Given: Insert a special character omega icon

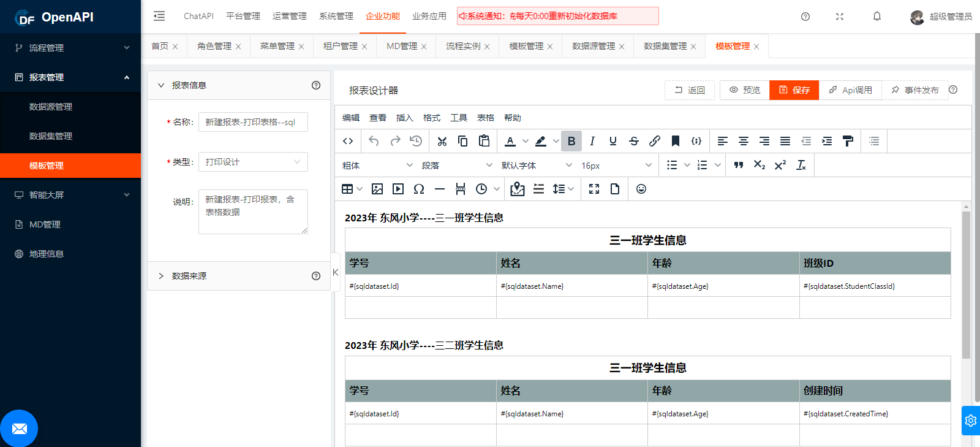Looking at the screenshot, I should point(419,189).
